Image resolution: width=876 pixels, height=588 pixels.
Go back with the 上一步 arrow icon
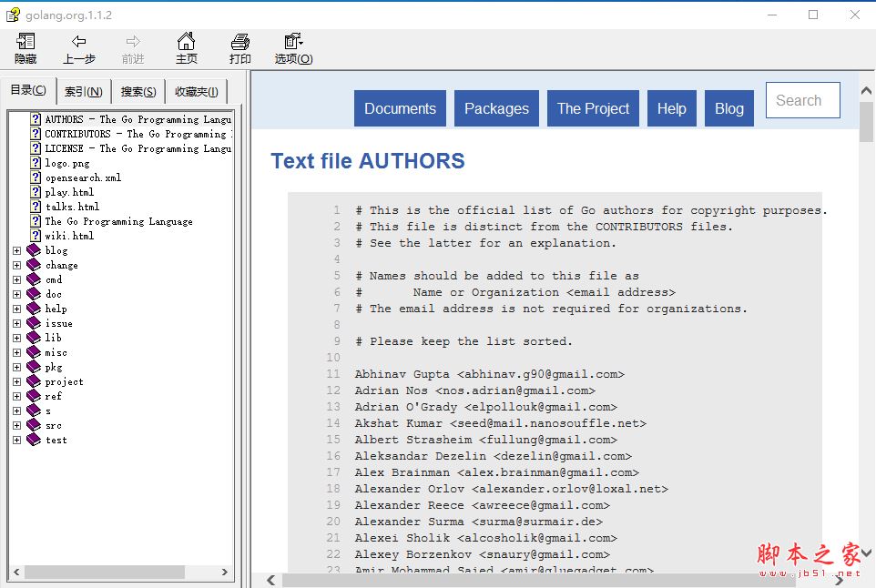pos(79,41)
